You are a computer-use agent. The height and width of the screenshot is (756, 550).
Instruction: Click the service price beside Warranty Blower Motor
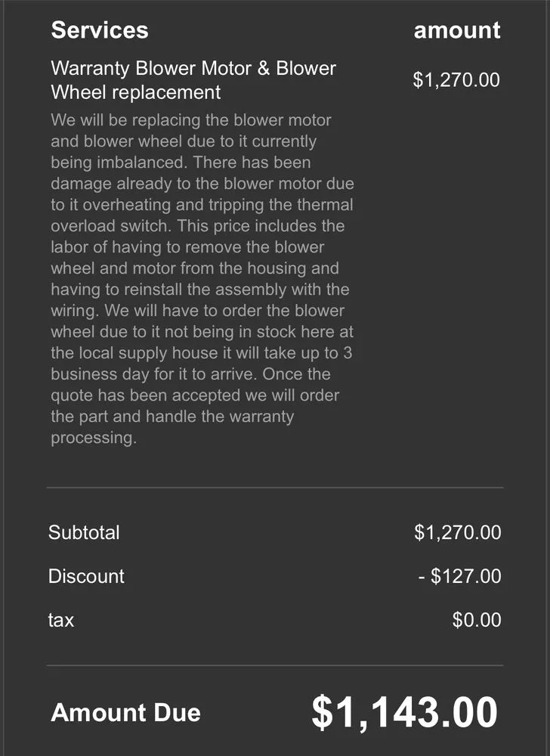(x=456, y=80)
